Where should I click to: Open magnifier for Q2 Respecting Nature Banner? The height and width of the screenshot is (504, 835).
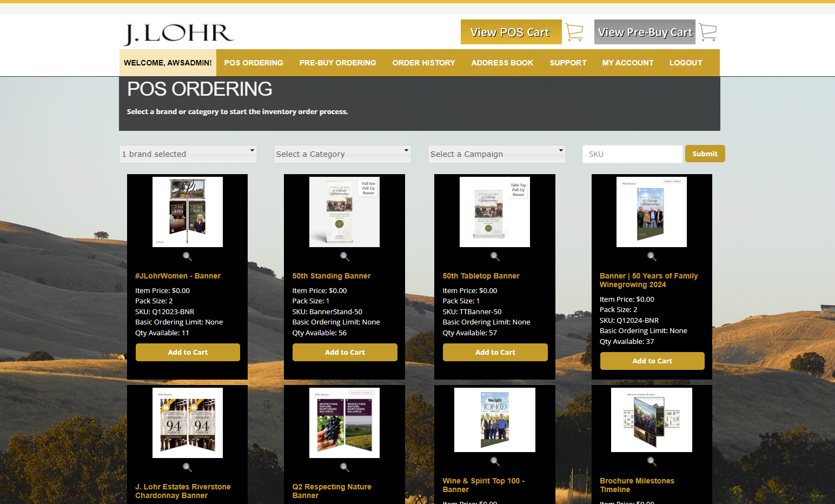[344, 467]
